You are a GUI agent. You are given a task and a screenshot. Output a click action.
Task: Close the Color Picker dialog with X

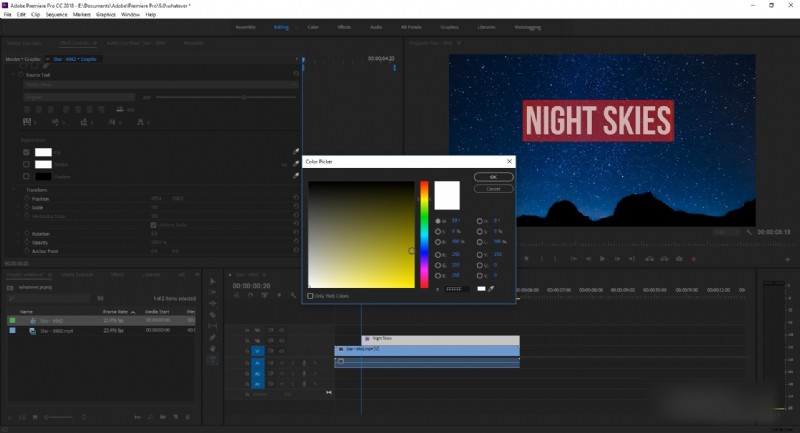pyautogui.click(x=509, y=161)
